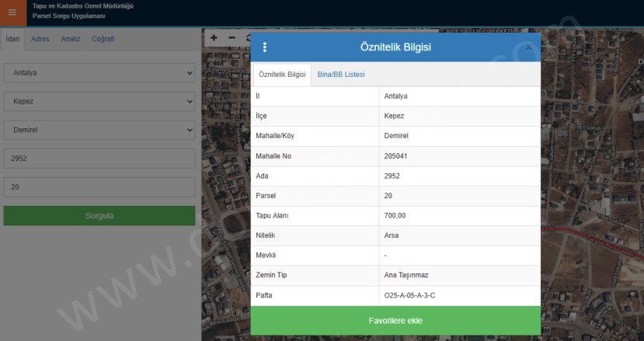Close the Öznitelik Bilgisi dialog
This screenshot has width=644, height=341.
(528, 47)
